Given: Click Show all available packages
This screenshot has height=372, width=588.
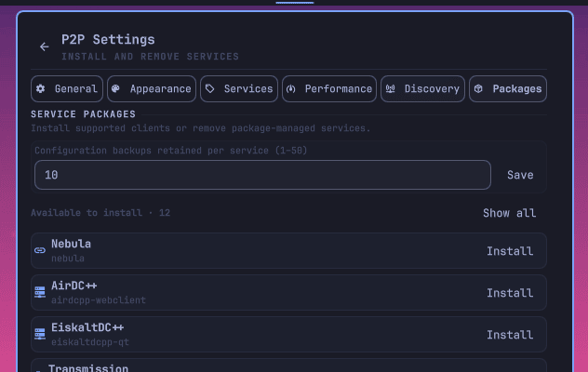Looking at the screenshot, I should (509, 213).
